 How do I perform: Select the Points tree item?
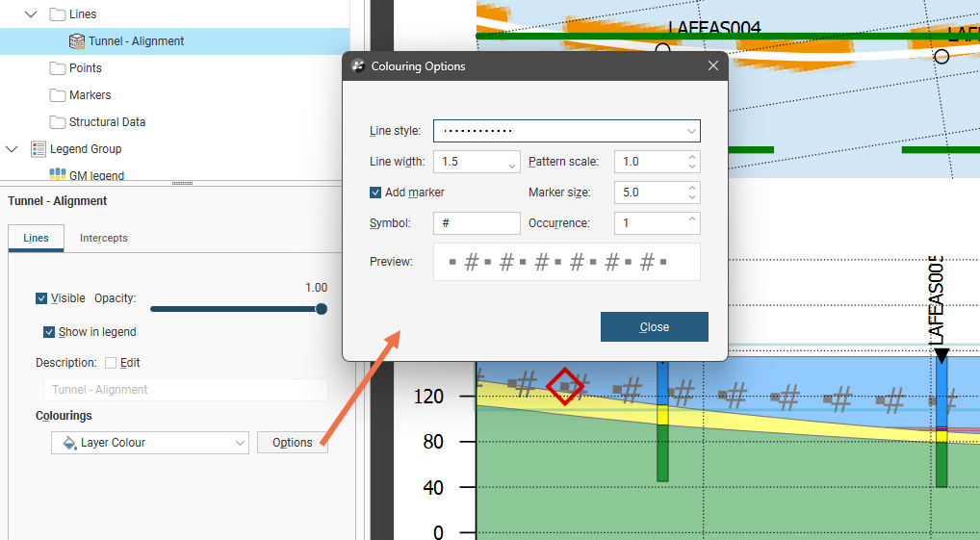click(x=86, y=68)
